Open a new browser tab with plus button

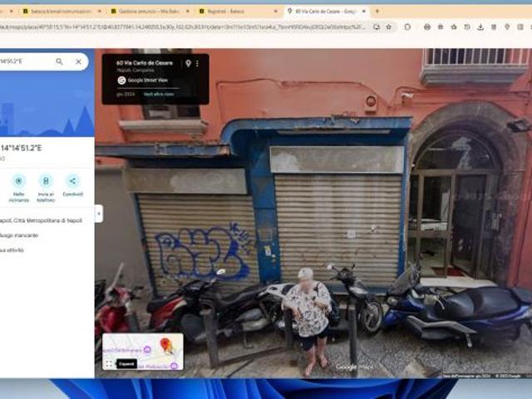[x=377, y=12]
